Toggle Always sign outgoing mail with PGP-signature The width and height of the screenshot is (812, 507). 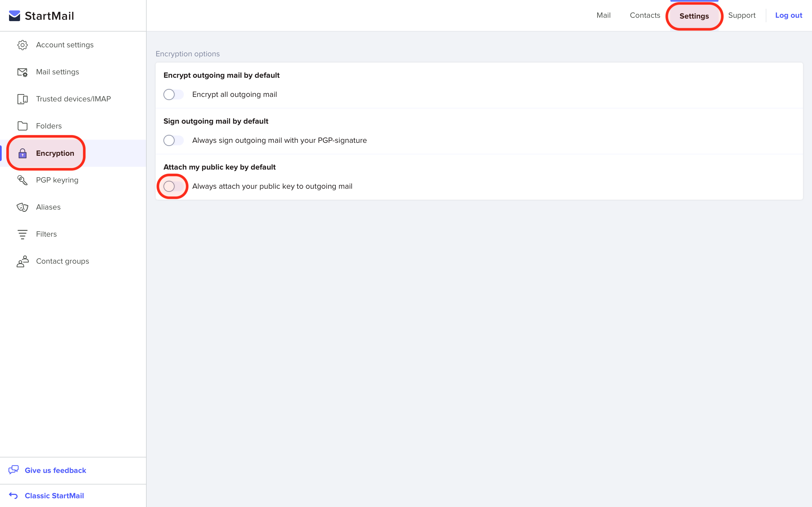click(x=173, y=141)
